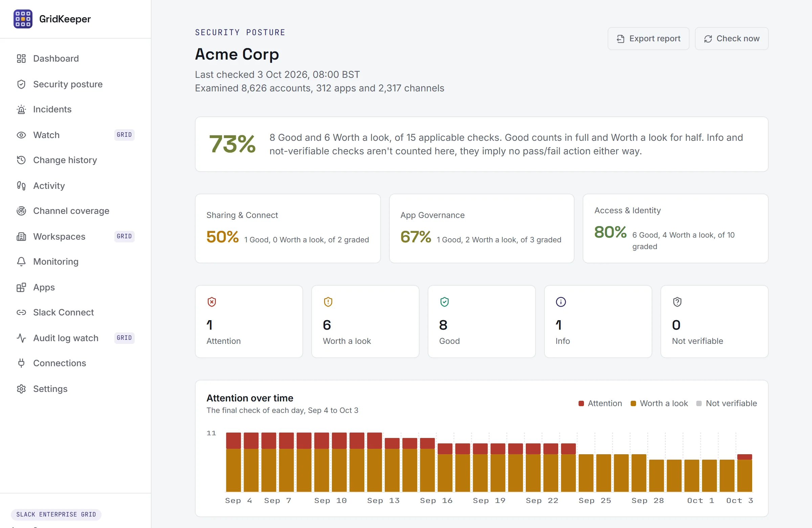The height and width of the screenshot is (528, 812).
Task: Click the red Attention shield icon
Action: [212, 302]
